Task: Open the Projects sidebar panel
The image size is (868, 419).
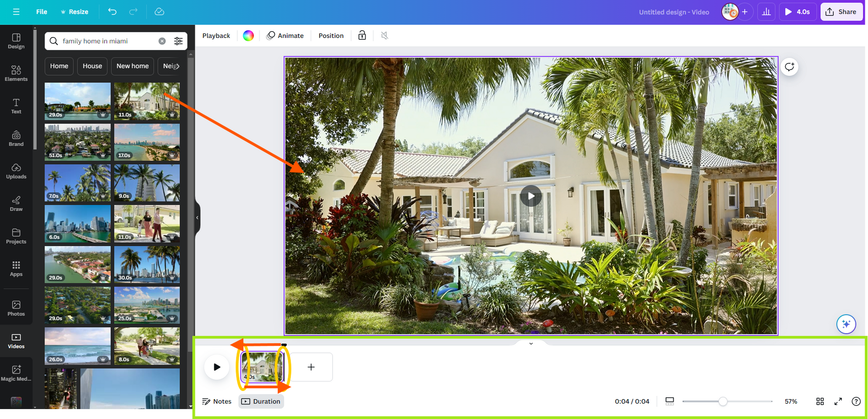Action: point(16,236)
